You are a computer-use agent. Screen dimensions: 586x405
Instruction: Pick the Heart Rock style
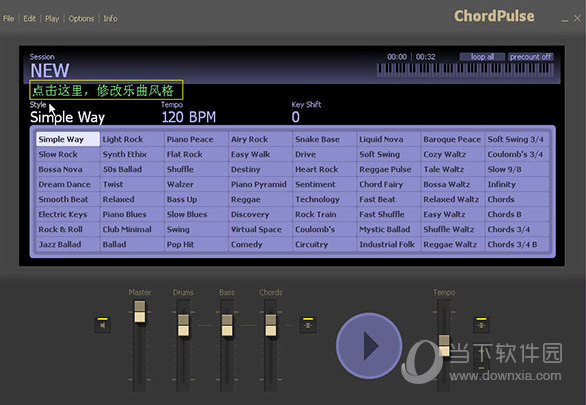(x=325, y=169)
